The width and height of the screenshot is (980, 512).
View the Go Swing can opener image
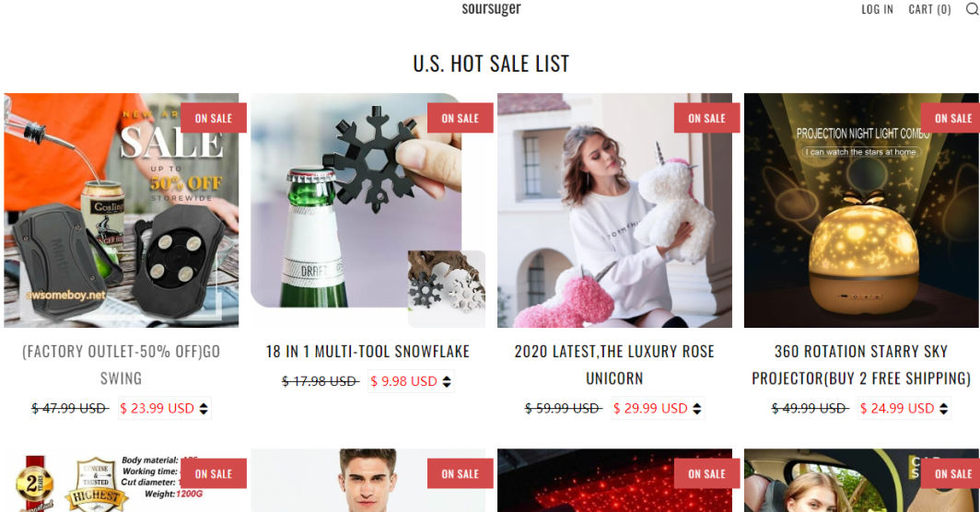[x=122, y=211]
